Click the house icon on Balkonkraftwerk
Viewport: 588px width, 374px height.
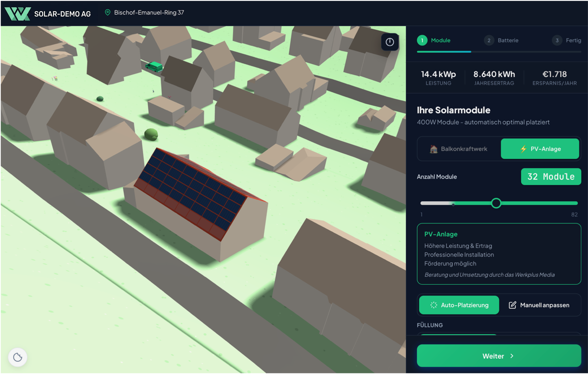pyautogui.click(x=434, y=149)
